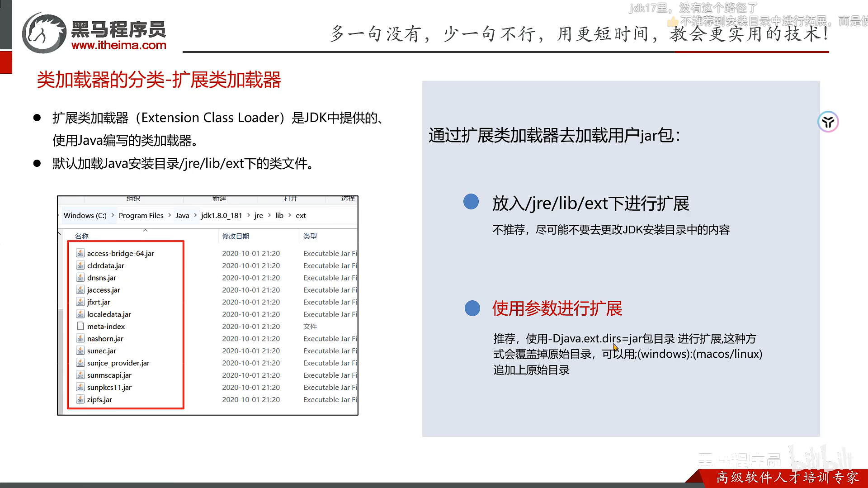Select jar icon next to jfxrt.jar
868x488 pixels.
tap(80, 302)
